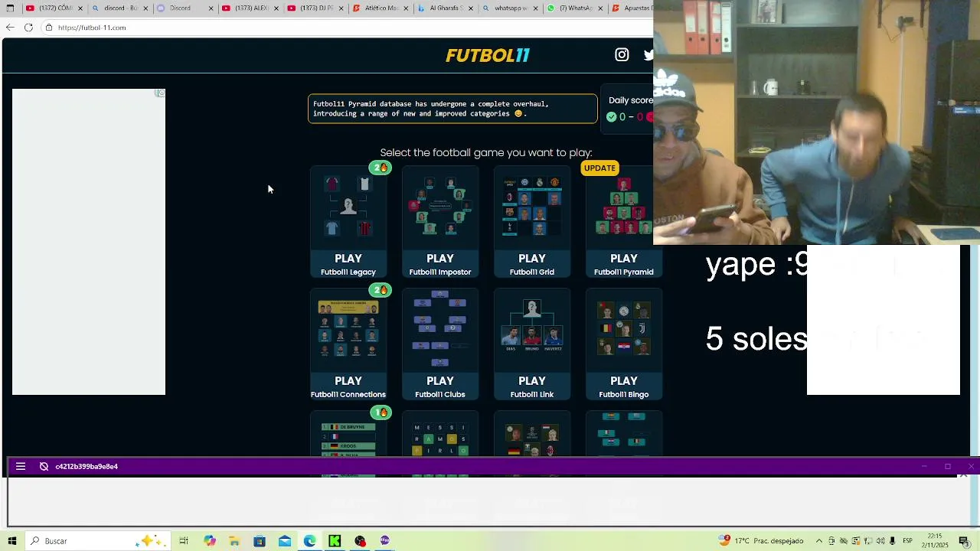The width and height of the screenshot is (980, 551).
Task: Open the Windows Start menu
Action: pos(12,541)
